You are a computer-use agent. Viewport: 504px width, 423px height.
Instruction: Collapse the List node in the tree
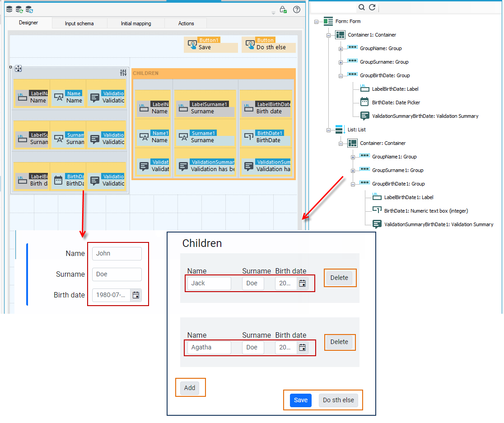point(328,130)
